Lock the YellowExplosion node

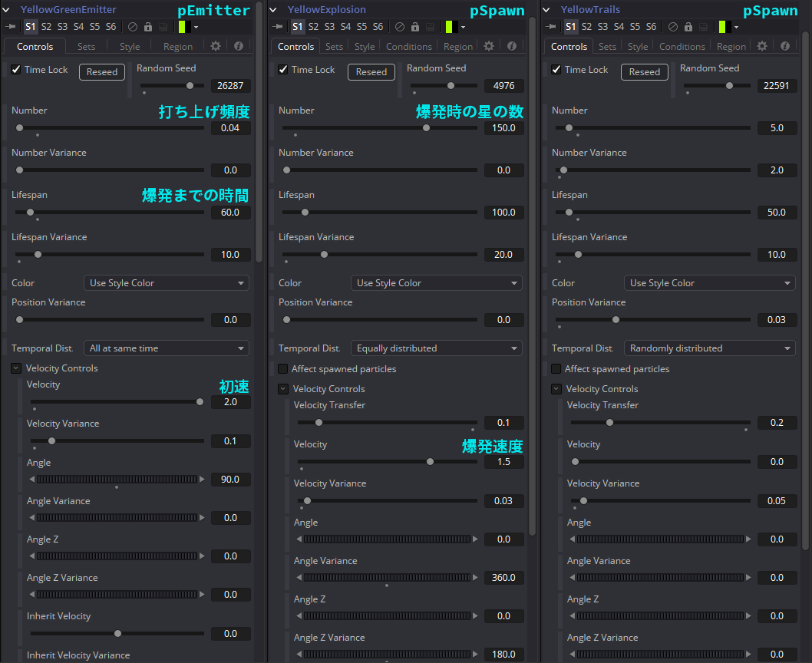click(415, 27)
